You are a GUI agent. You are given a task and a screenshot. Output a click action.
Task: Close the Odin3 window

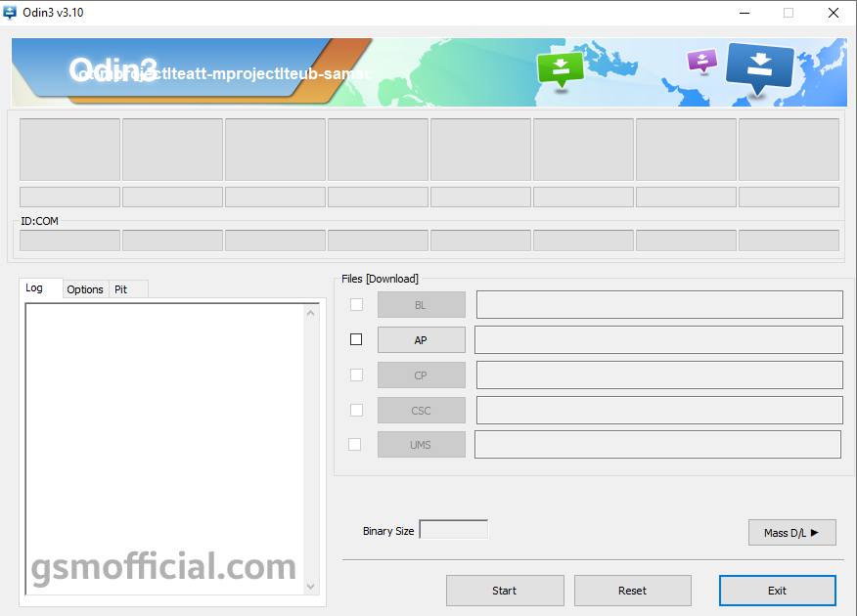click(833, 13)
